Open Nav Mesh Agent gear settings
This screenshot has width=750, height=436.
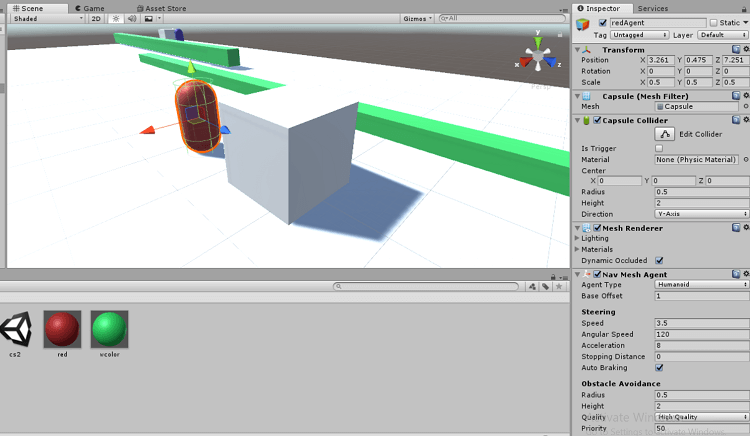pyautogui.click(x=745, y=273)
